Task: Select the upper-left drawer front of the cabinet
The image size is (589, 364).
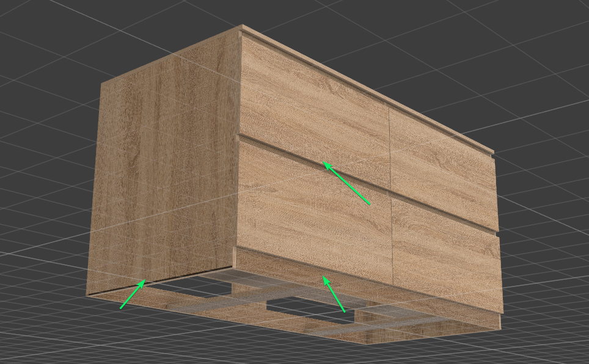Action: pyautogui.click(x=315, y=113)
